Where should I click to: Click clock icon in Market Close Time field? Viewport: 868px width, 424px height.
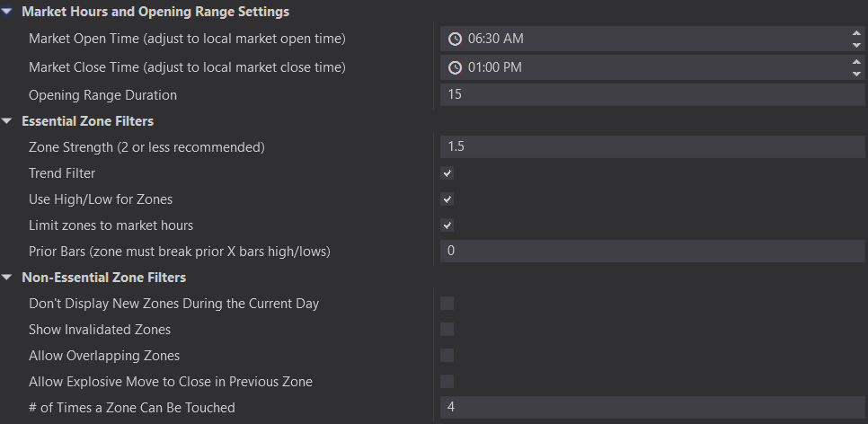455,67
